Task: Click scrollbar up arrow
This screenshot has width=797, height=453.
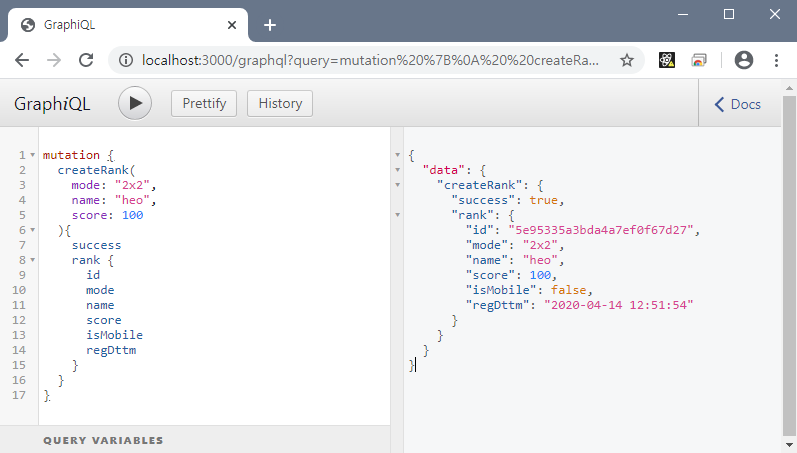Action: [x=789, y=88]
